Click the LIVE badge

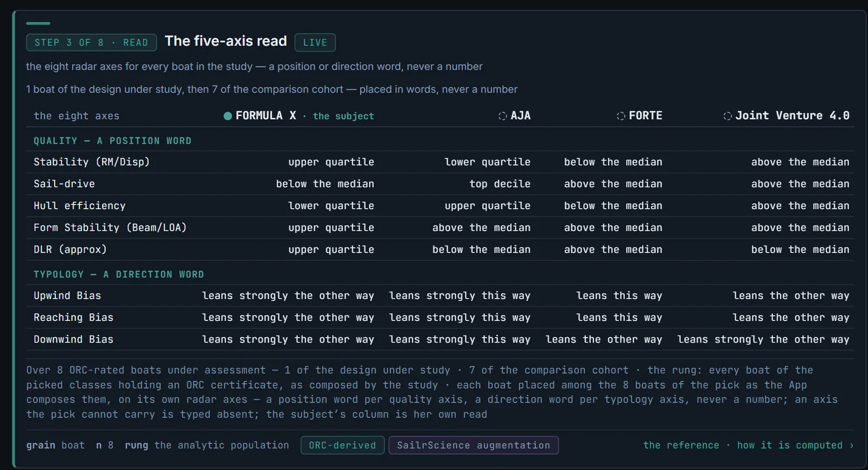(x=315, y=42)
